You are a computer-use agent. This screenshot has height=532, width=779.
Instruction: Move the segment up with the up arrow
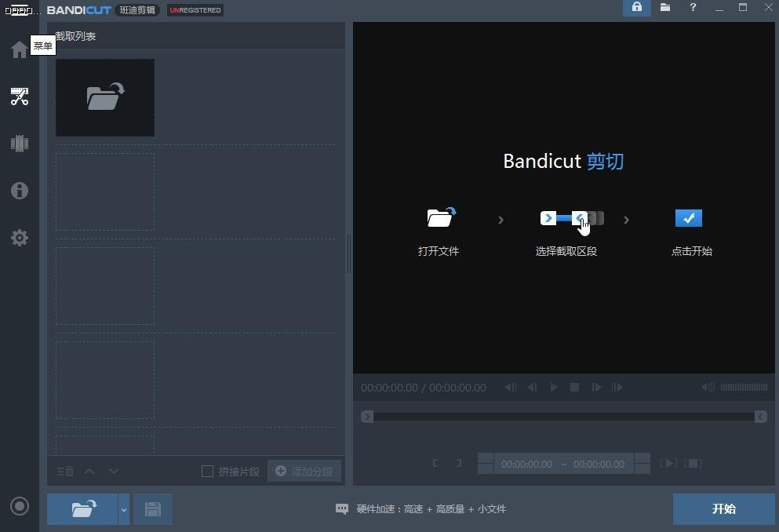pos(89,471)
